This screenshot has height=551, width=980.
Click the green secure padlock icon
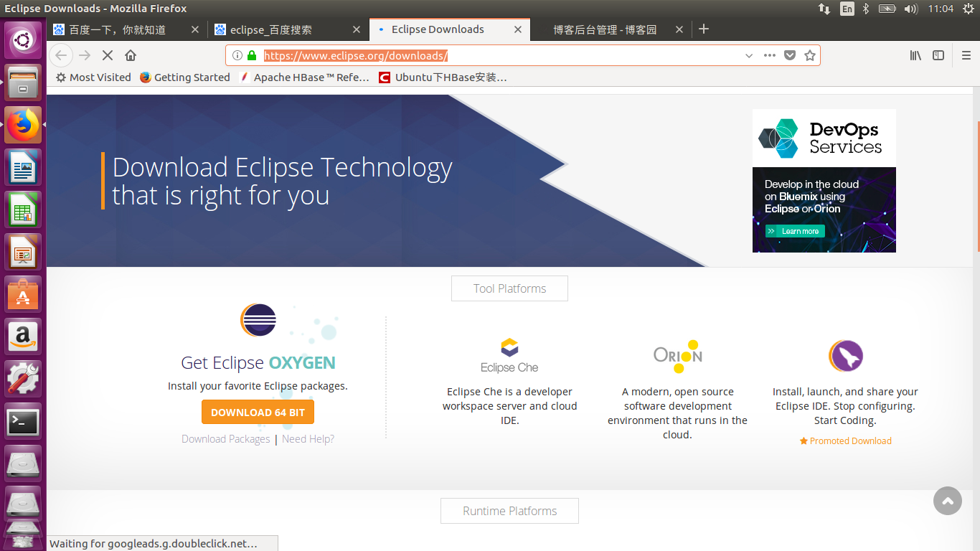point(251,55)
